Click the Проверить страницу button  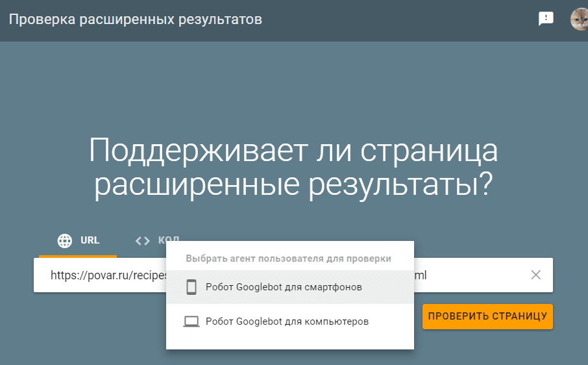[x=487, y=316]
